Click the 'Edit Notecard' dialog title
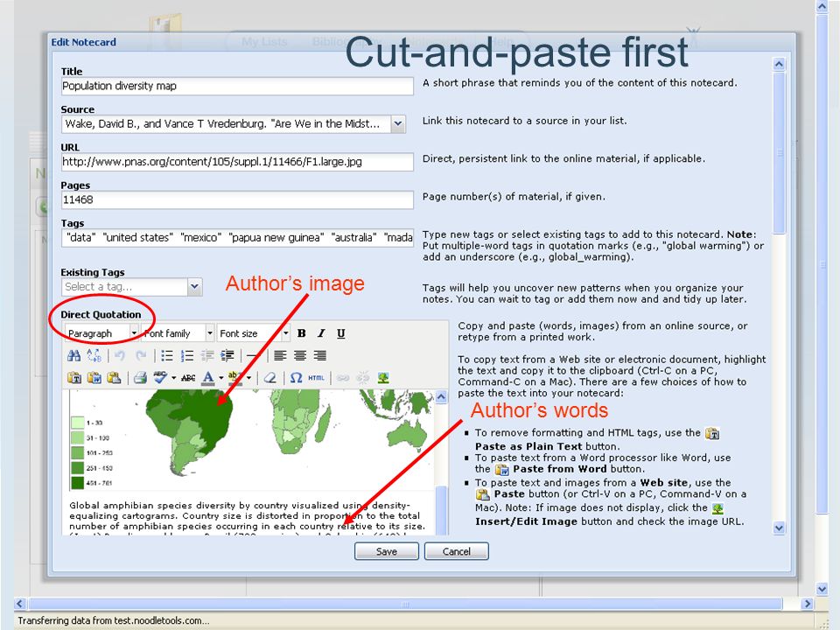This screenshot has width=840, height=630. tap(84, 42)
